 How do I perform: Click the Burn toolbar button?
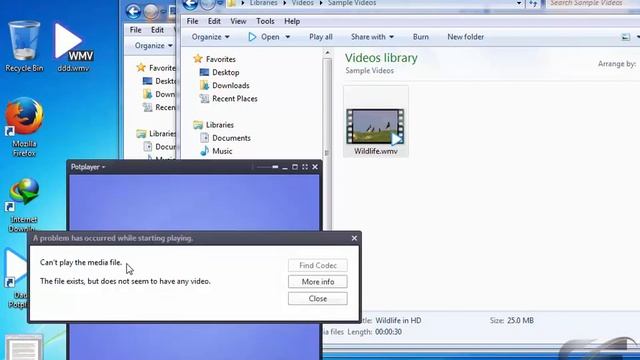click(x=420, y=37)
